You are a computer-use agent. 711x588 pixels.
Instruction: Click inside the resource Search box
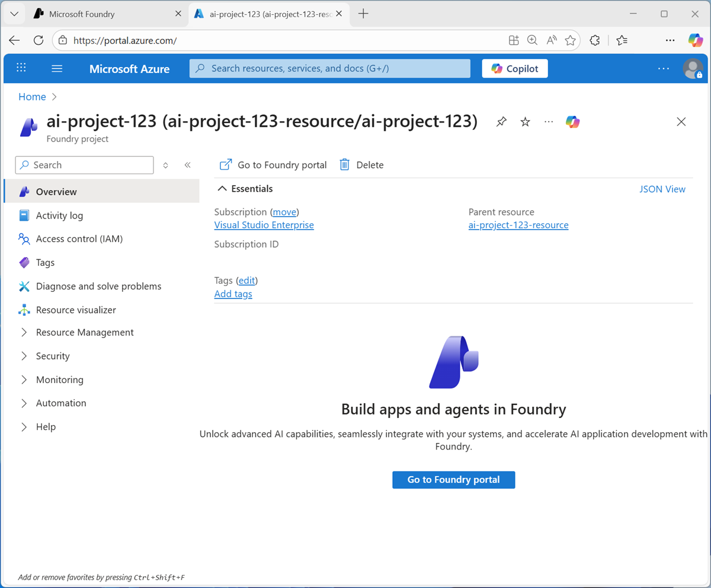83,165
